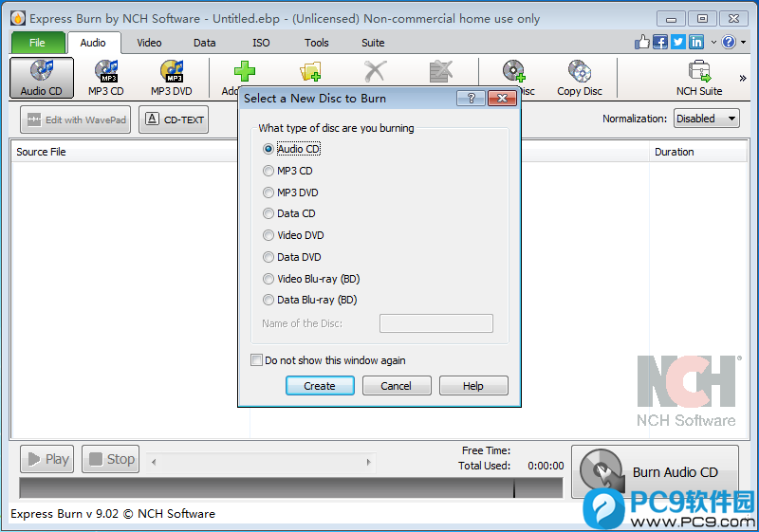The height and width of the screenshot is (532, 759).
Task: Click the Play button
Action: point(46,459)
